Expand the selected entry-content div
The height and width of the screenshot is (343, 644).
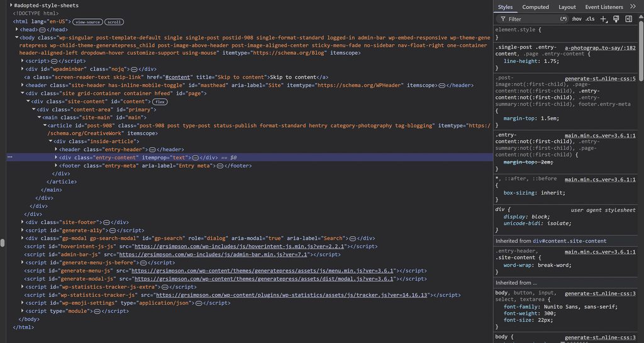click(x=56, y=157)
